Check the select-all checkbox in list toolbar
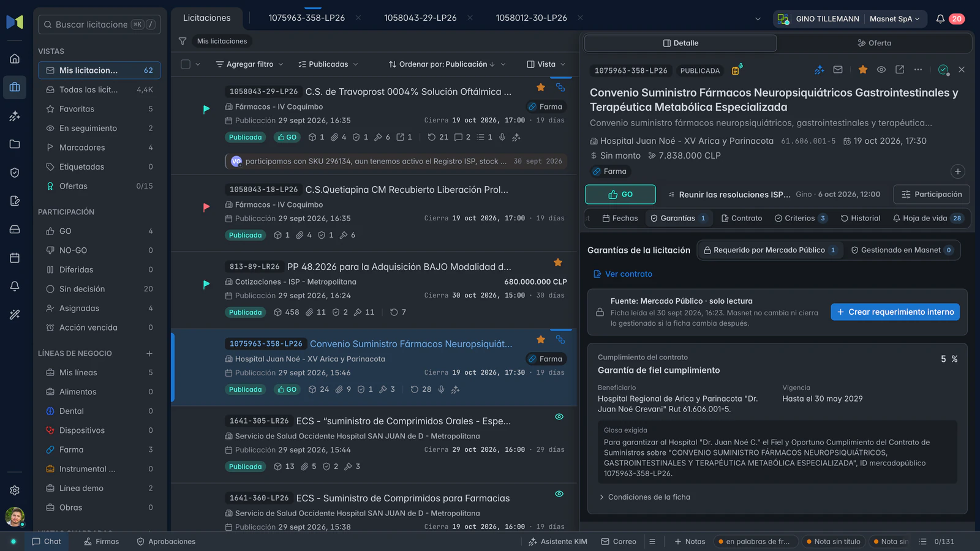This screenshot has height=551, width=980. [186, 64]
